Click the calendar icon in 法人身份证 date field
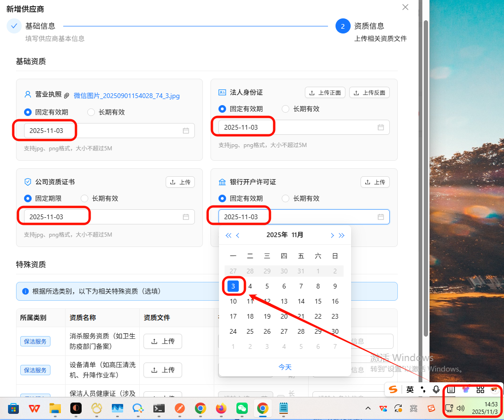 click(x=381, y=127)
